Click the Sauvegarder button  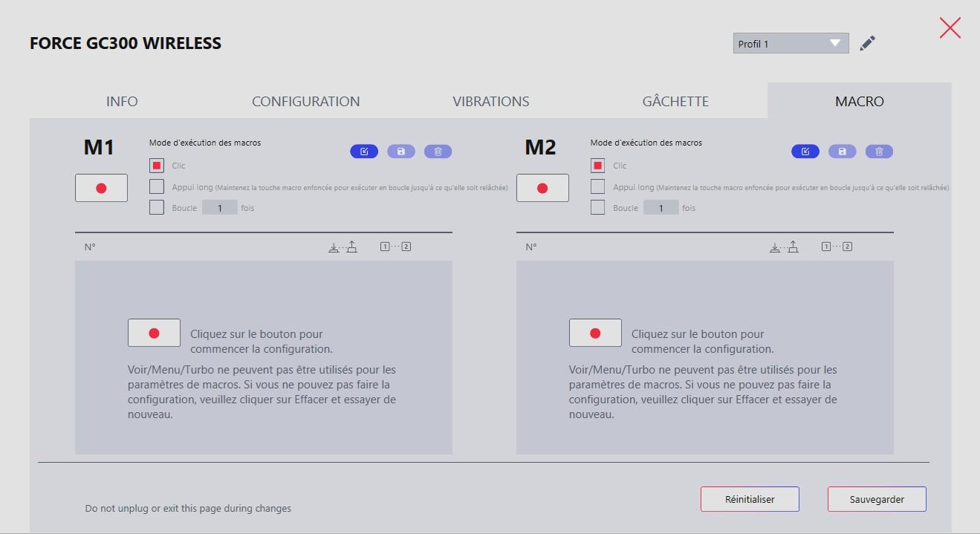pos(877,500)
